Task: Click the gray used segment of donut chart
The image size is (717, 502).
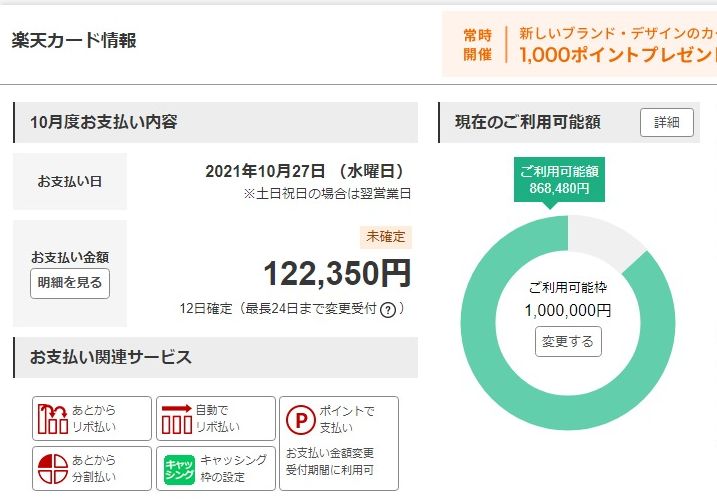Action: coord(601,238)
